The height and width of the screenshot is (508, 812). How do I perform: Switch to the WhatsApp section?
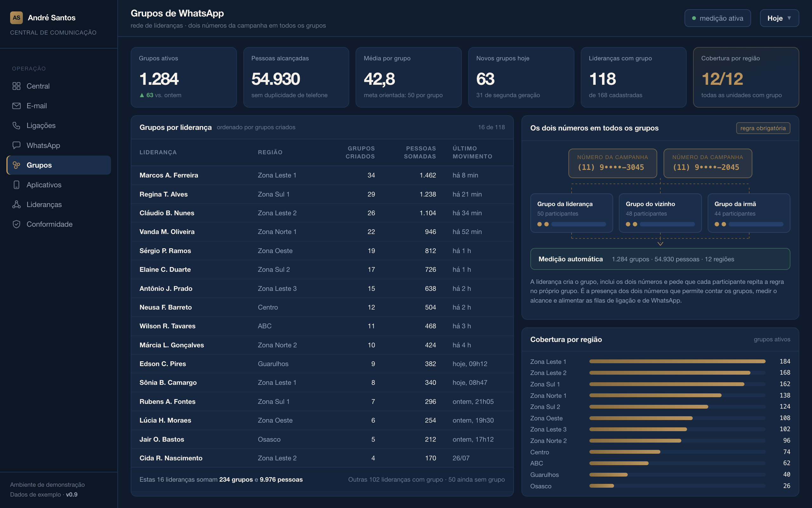coord(59,145)
